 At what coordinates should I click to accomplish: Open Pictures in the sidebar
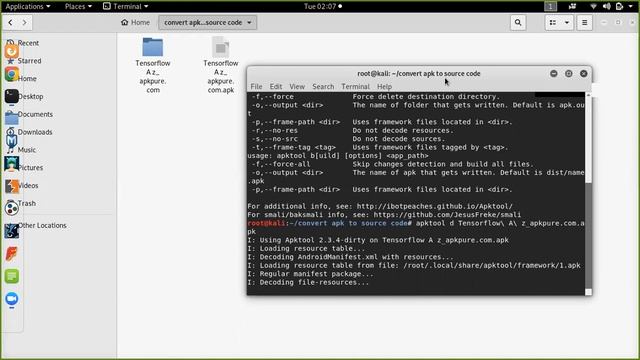[x=30, y=168]
